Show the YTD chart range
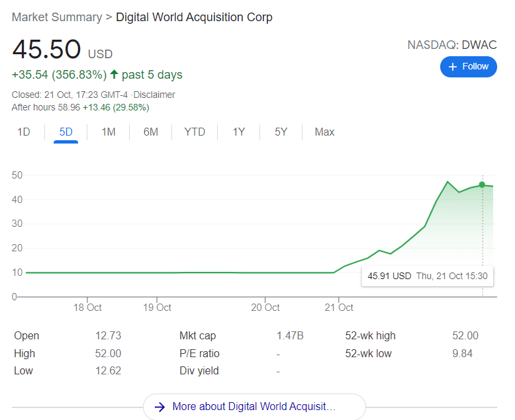 195,132
